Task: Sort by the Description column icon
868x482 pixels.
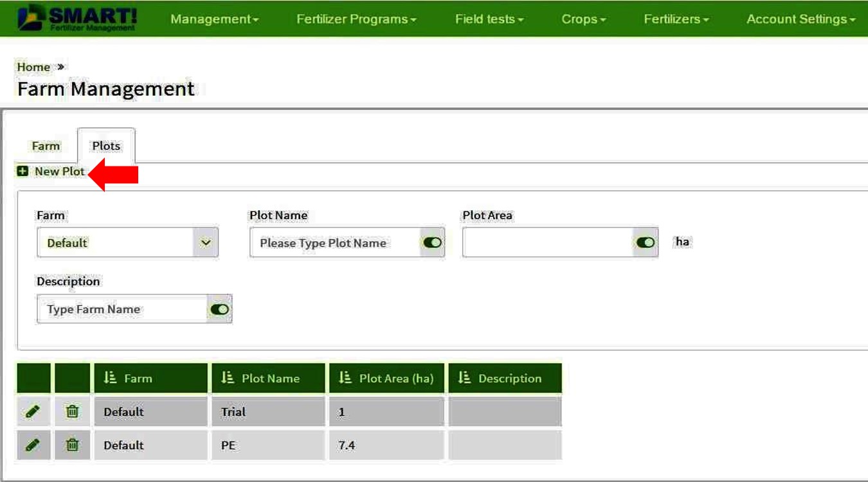Action: click(464, 378)
